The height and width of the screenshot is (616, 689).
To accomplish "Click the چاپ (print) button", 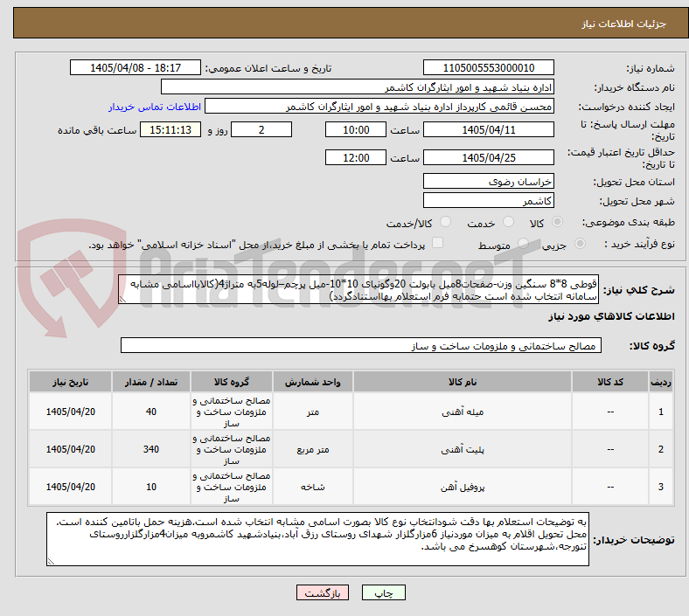I will (383, 592).
